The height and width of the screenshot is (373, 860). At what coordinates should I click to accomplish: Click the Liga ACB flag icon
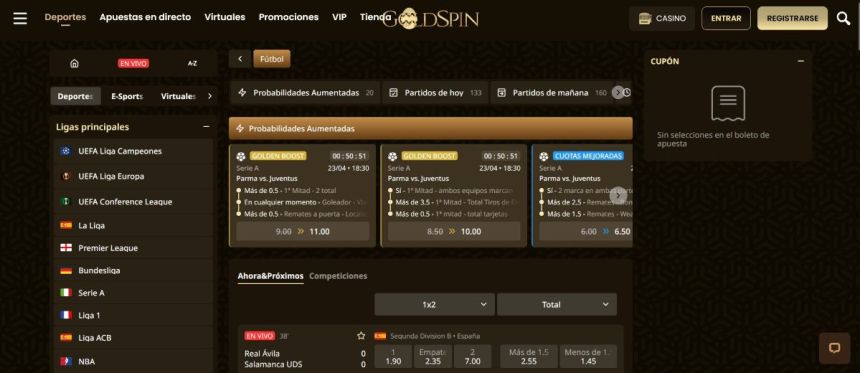[66, 338]
